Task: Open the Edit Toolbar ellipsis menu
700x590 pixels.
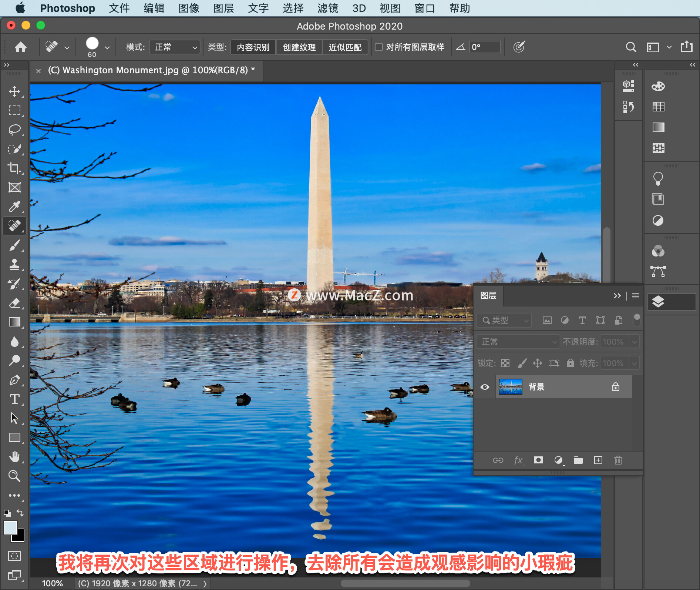Action: (14, 495)
